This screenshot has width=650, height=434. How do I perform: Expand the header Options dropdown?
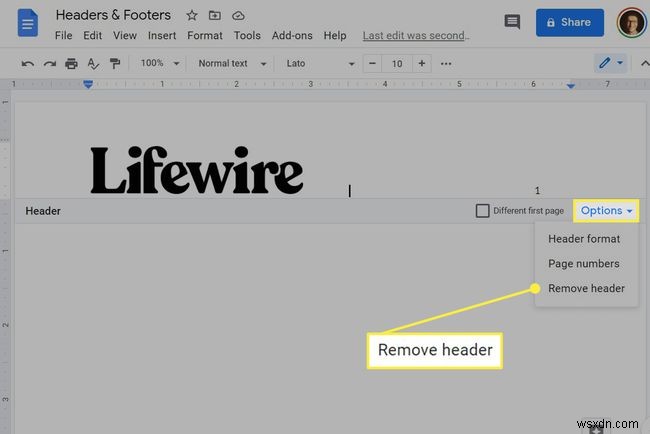pos(606,211)
